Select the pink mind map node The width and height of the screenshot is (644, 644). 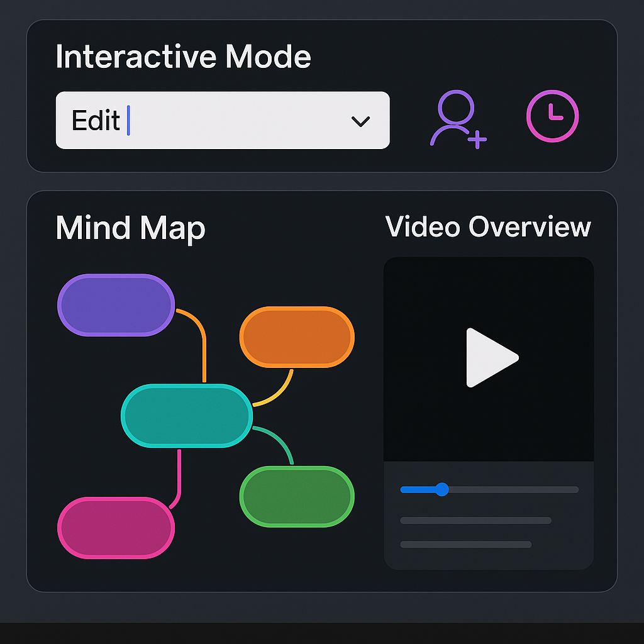pyautogui.click(x=116, y=528)
